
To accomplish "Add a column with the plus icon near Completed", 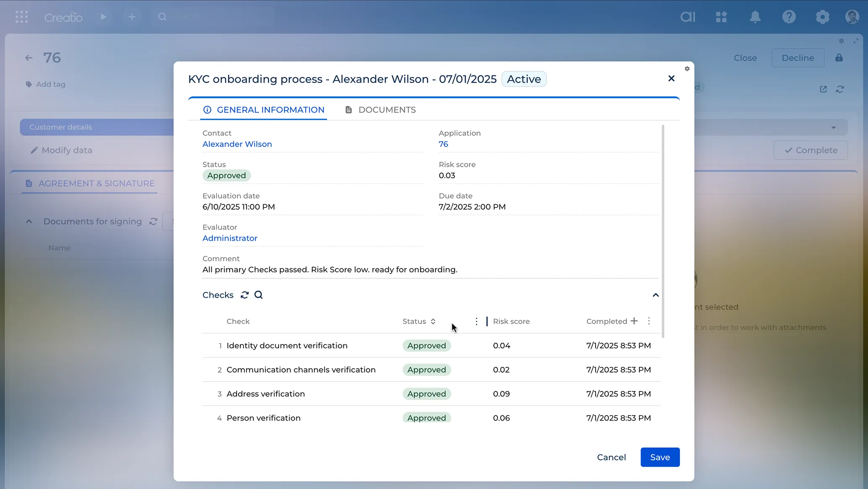I will click(x=633, y=321).
